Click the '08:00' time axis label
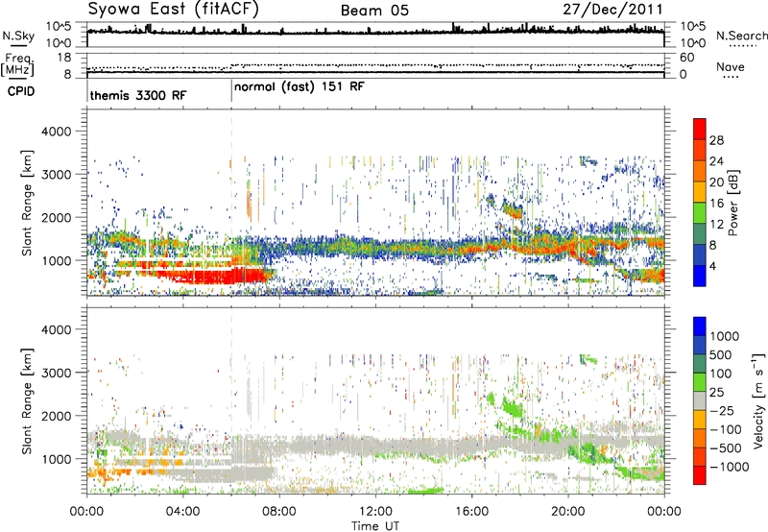Viewport: 768px width, 532px height. (x=279, y=512)
